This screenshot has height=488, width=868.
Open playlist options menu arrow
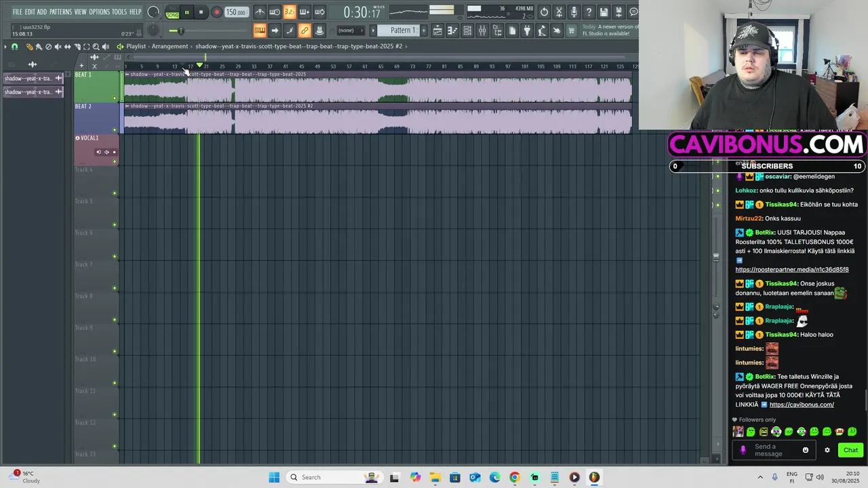[x=5, y=47]
